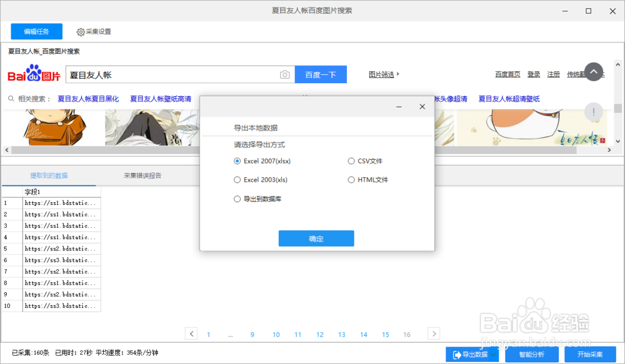Viewport: 625px width, 364px height.
Task: Switch to 编辑任务 tab
Action: click(36, 31)
